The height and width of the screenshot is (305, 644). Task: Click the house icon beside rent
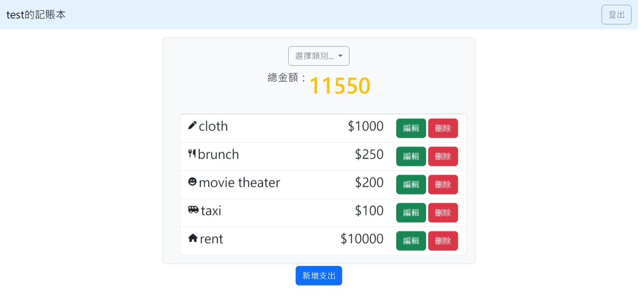193,238
